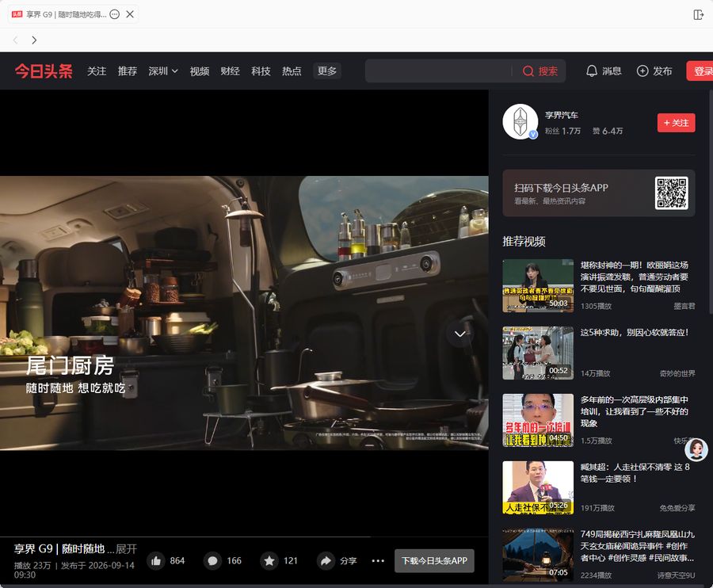
Task: Click the down chevron button on video
Action: (x=459, y=334)
